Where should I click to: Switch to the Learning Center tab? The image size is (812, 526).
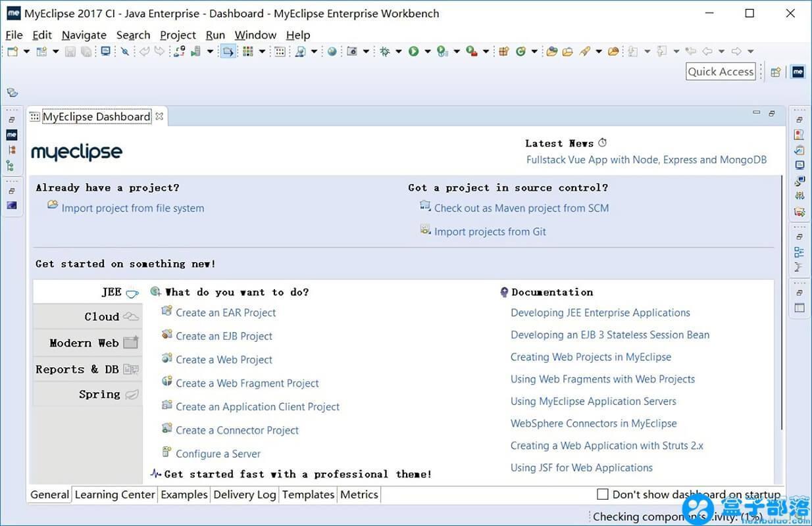(114, 494)
